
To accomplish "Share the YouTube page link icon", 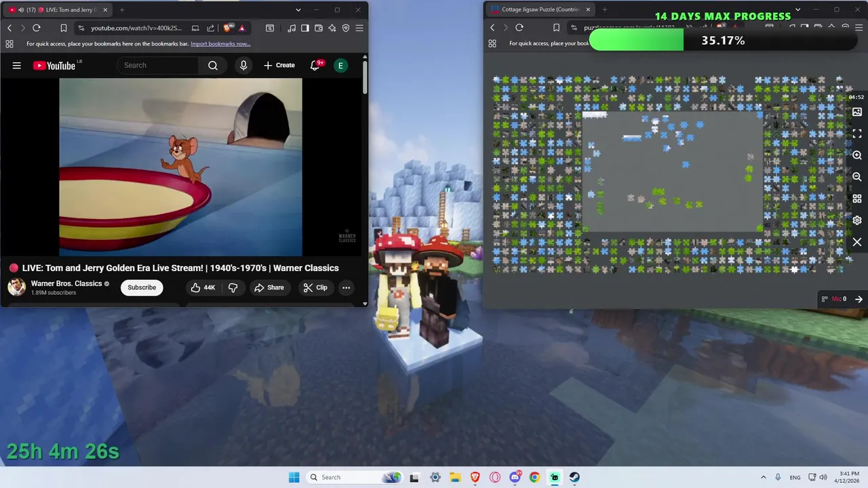I will pos(210,28).
